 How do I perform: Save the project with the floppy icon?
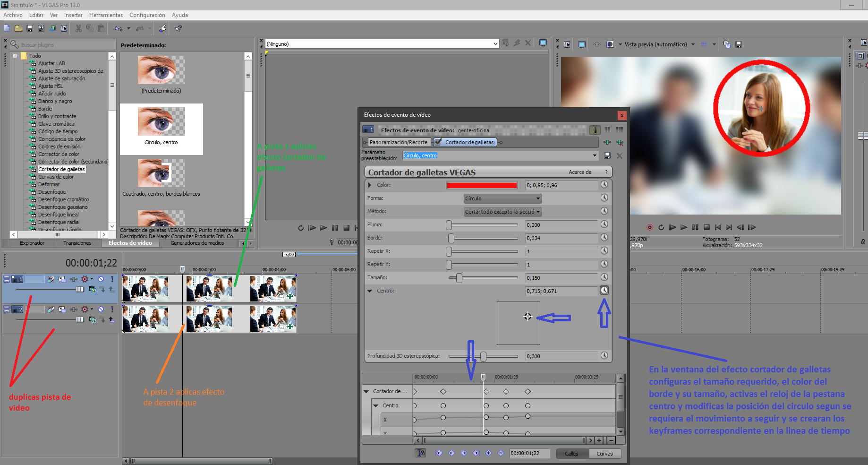pyautogui.click(x=30, y=28)
